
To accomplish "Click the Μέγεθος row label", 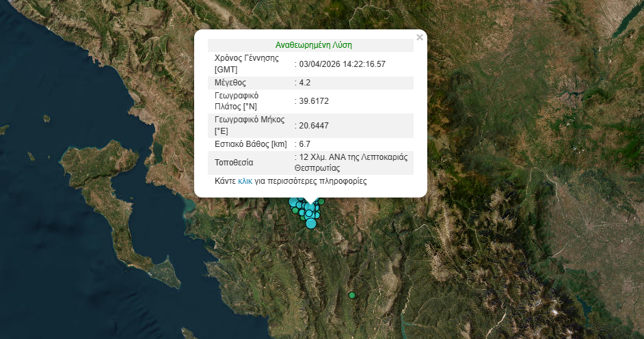I will click(231, 83).
